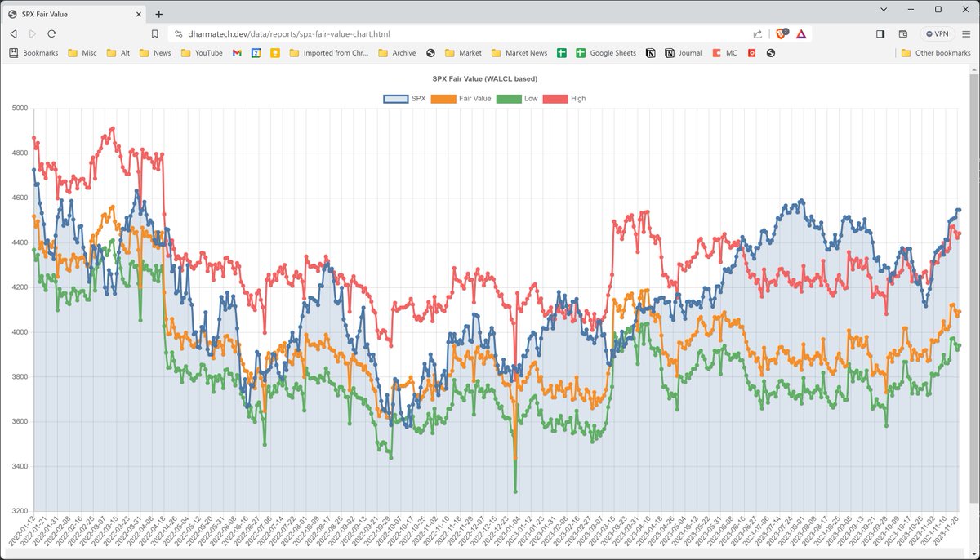Viewport: 980px width, 560px height.
Task: Open Brave Shields panel
Action: [782, 33]
